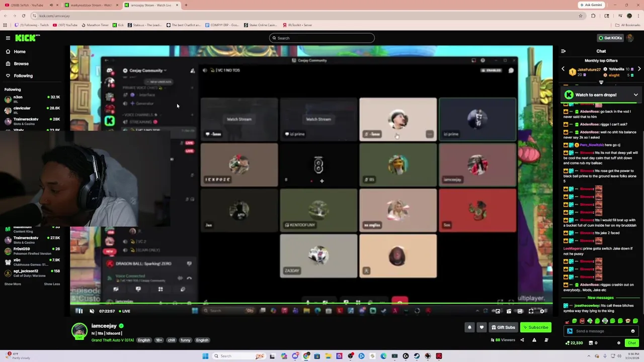644x362 pixels.
Task: Share the stream
Action: click(x=522, y=340)
